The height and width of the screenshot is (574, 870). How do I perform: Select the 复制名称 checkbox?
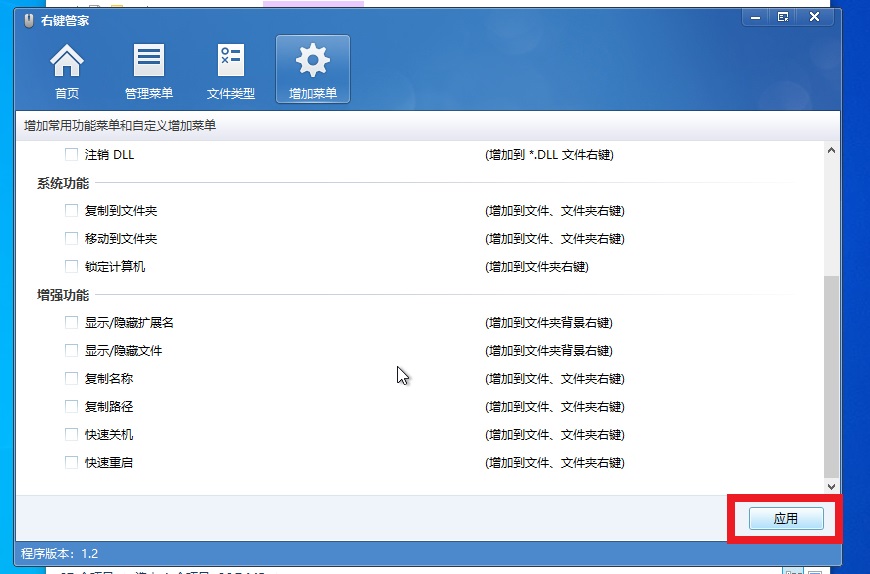coord(71,379)
